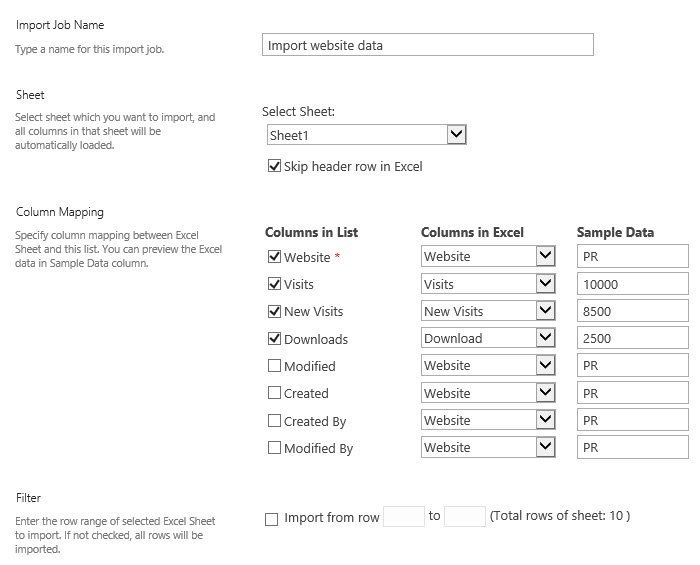Toggle the Visits column checkbox
700x565 pixels.
(274, 284)
